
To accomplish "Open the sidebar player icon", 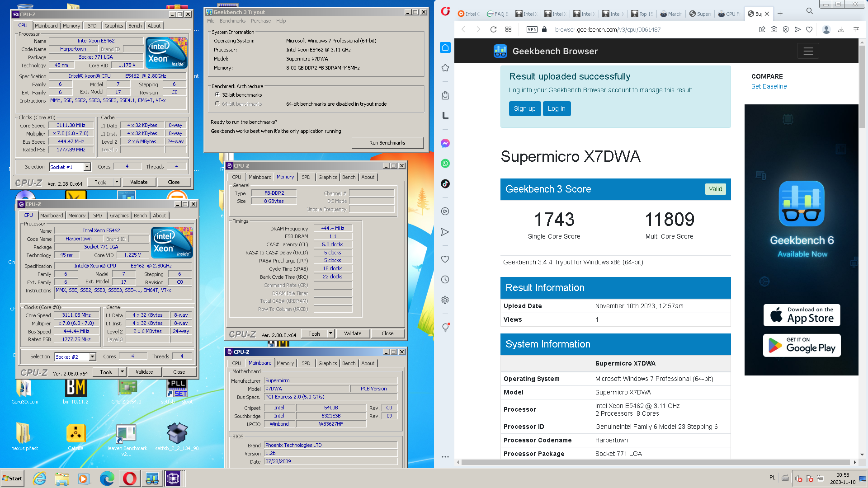I will (x=445, y=211).
